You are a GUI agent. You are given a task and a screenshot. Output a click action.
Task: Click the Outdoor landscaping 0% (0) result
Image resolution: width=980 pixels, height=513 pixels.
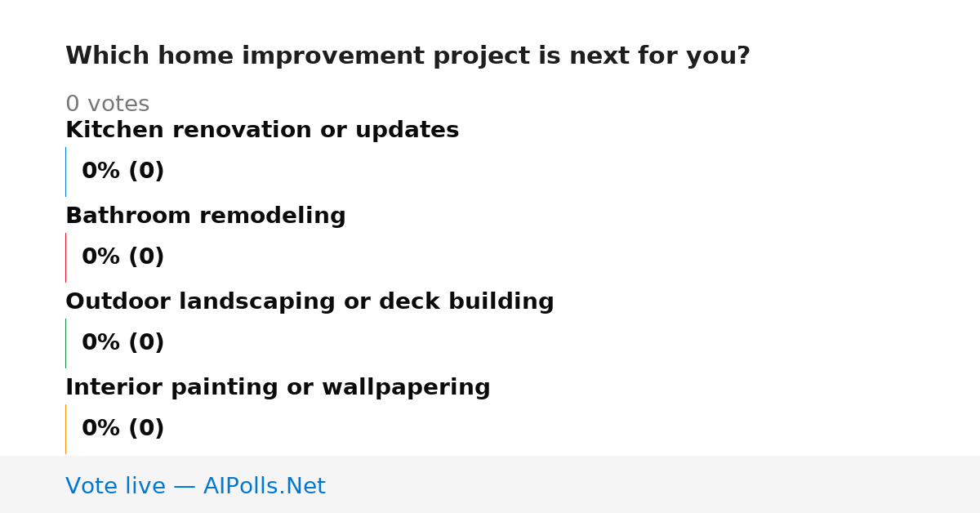pyautogui.click(x=123, y=343)
